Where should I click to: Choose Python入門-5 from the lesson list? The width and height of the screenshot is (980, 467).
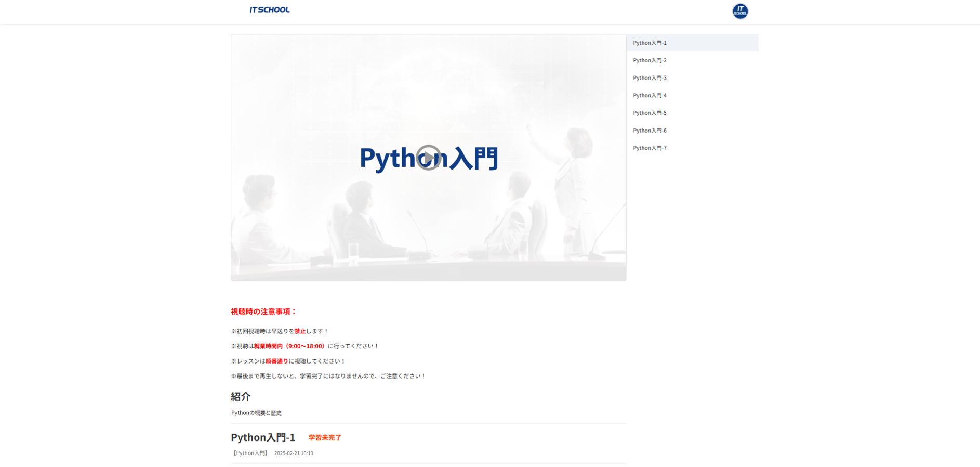[650, 113]
